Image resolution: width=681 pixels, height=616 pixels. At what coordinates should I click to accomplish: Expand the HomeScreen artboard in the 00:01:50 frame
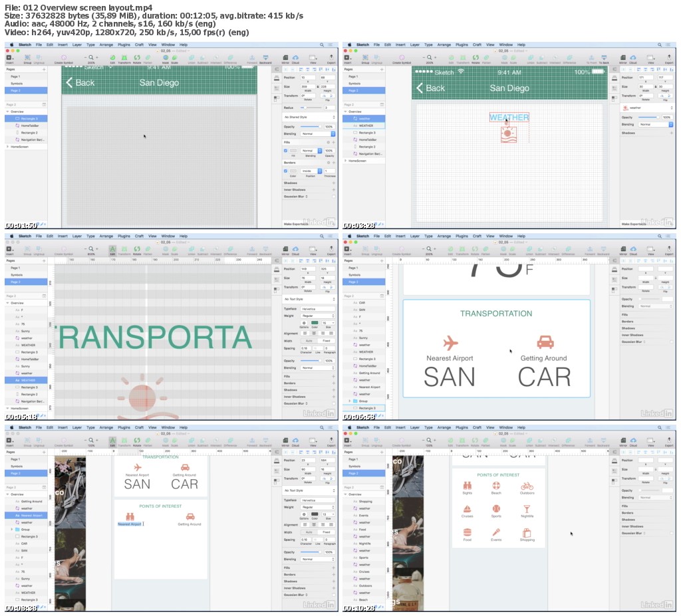click(x=7, y=147)
